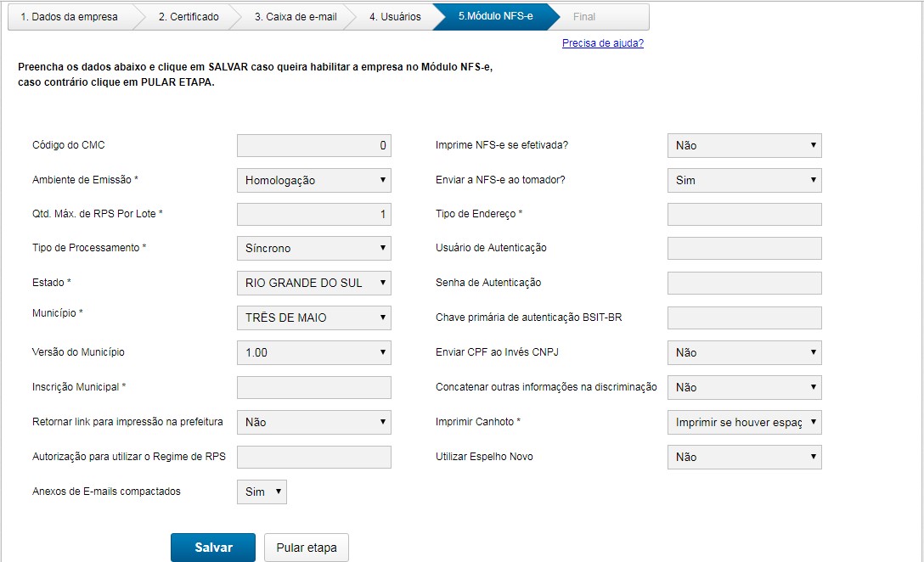Viewport: 924px width, 562px height.
Task: Select the Município dropdown
Action: pyautogui.click(x=313, y=318)
